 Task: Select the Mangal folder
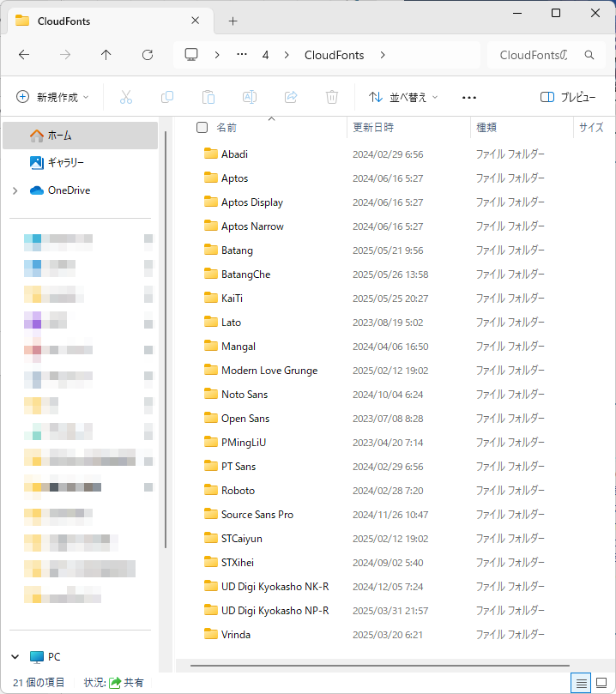(239, 347)
